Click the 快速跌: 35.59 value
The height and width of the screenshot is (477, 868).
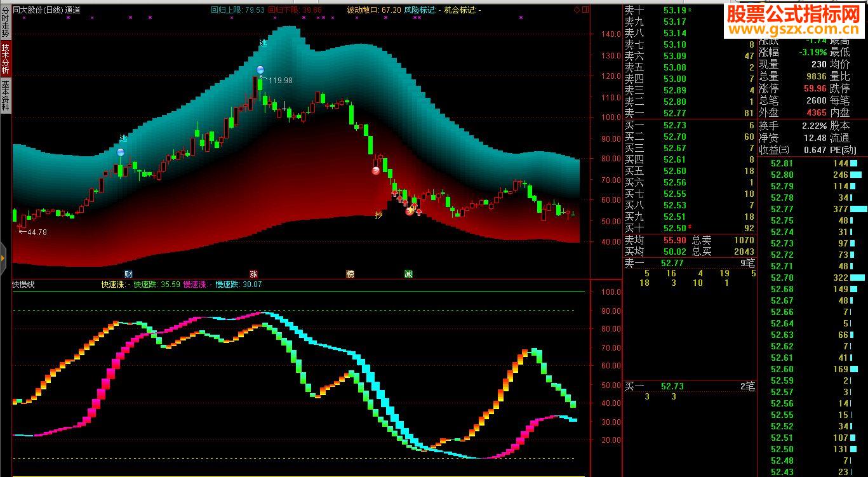157,285
